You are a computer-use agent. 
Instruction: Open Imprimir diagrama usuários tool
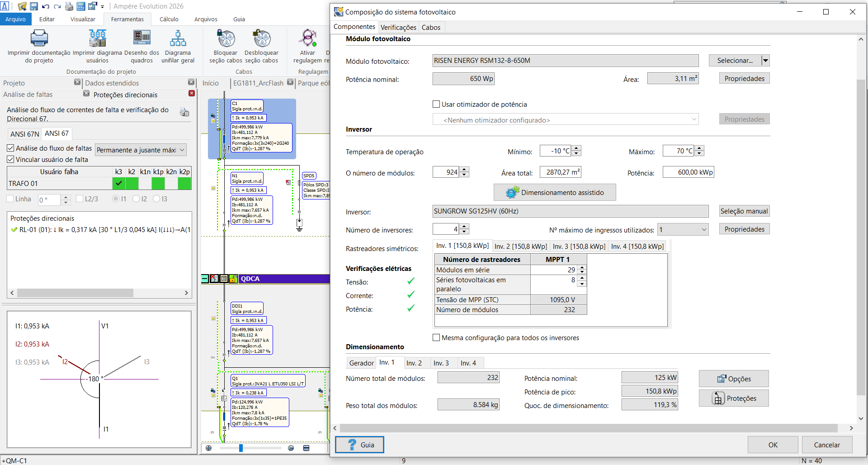click(x=97, y=38)
